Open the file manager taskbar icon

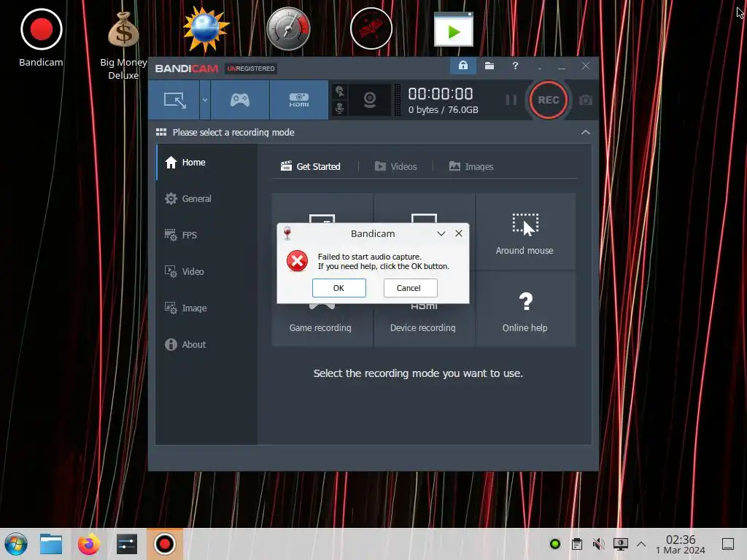[x=51, y=544]
